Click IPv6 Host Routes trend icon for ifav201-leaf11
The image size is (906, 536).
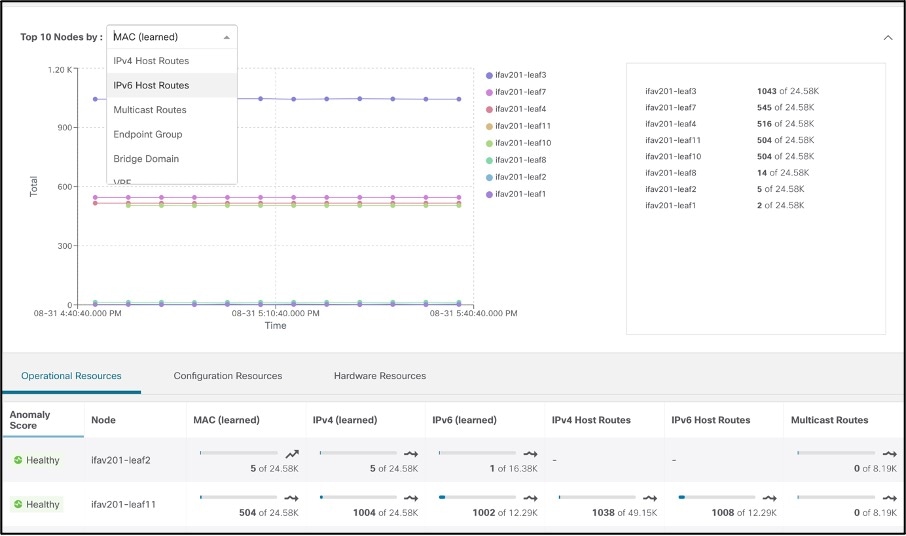770,498
